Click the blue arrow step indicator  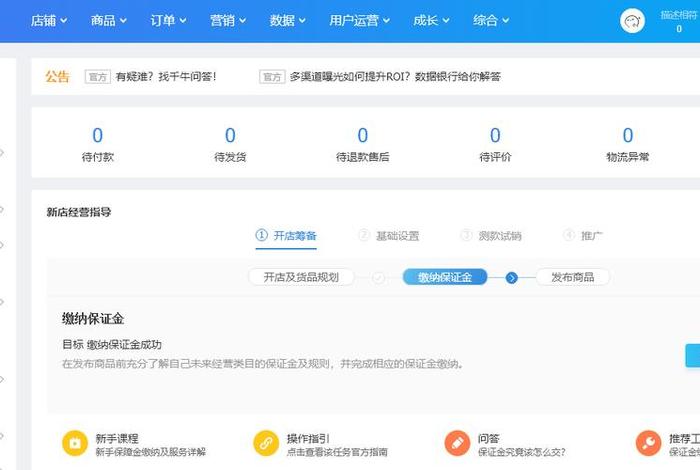[x=512, y=278]
